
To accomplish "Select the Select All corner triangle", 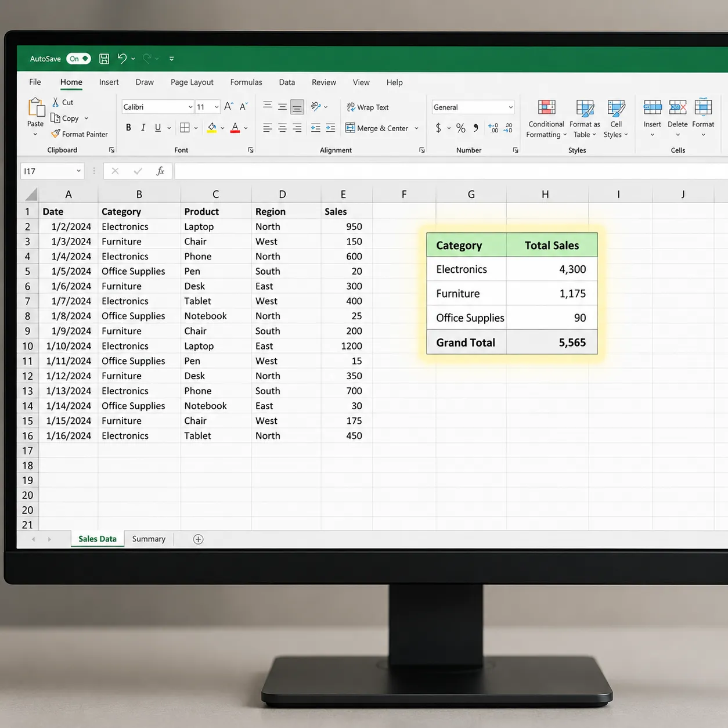I will click(x=31, y=194).
